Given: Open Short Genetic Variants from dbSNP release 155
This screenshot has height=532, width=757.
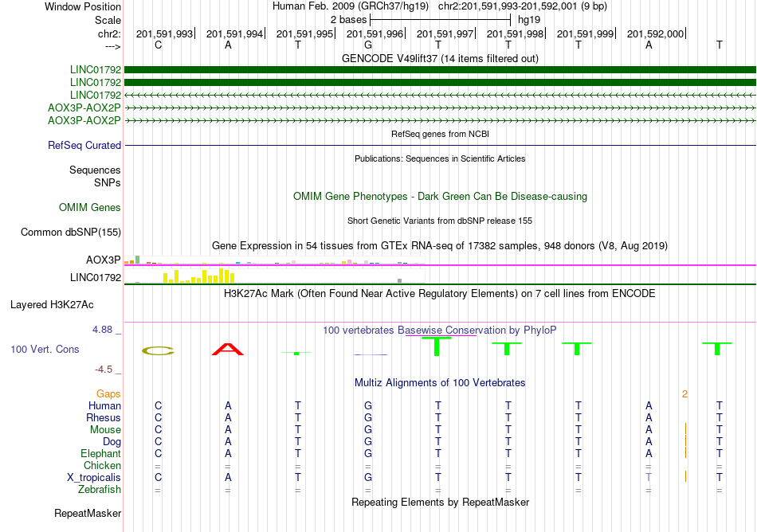Looking at the screenshot, I should (x=440, y=221).
